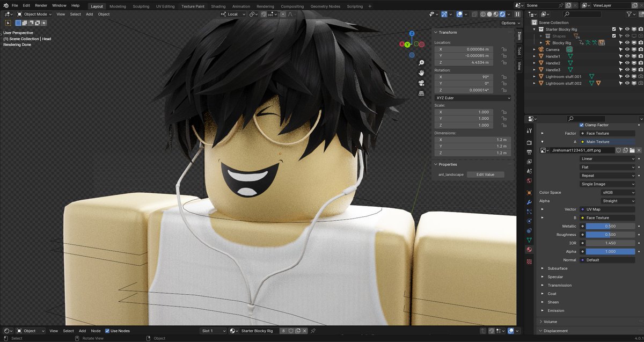Unlink the image with the X icon
The height and width of the screenshot is (342, 644).
point(639,150)
